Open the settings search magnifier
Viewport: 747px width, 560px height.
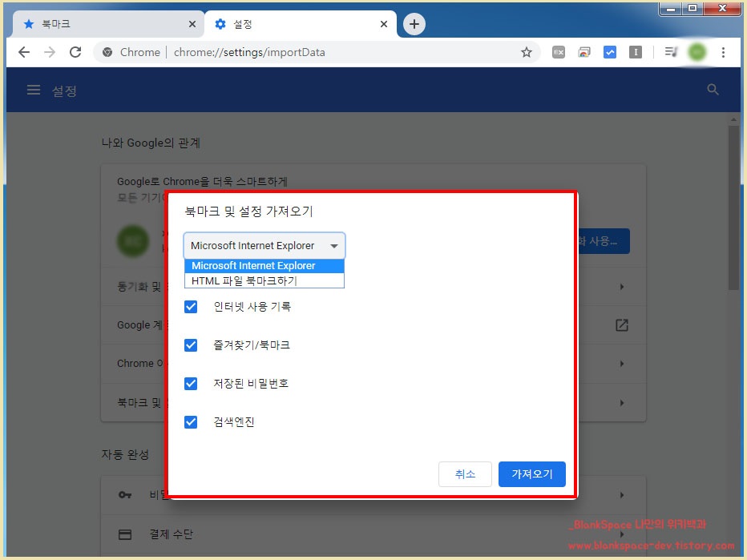click(713, 90)
